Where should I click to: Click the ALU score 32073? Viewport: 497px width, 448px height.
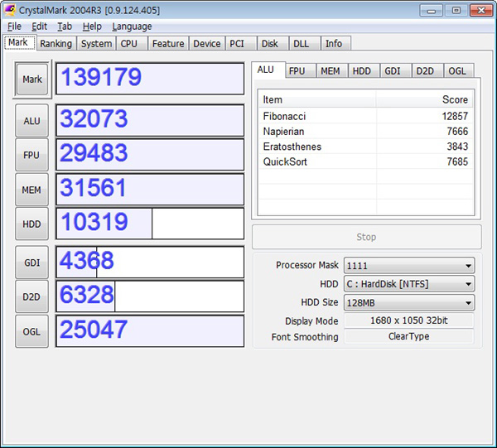pyautogui.click(x=150, y=121)
